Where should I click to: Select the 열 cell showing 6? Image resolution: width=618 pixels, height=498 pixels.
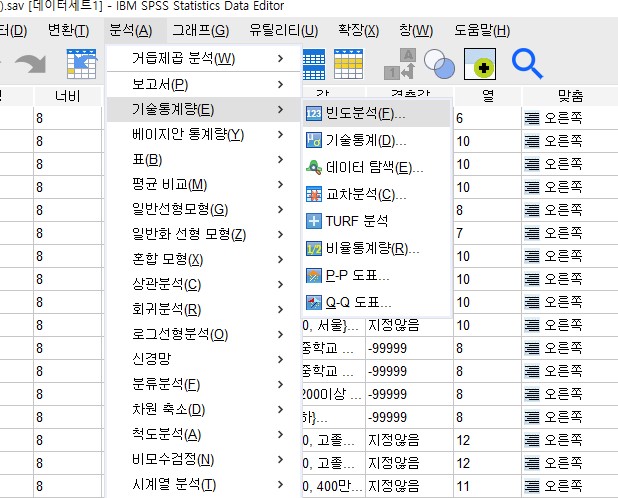pyautogui.click(x=488, y=118)
